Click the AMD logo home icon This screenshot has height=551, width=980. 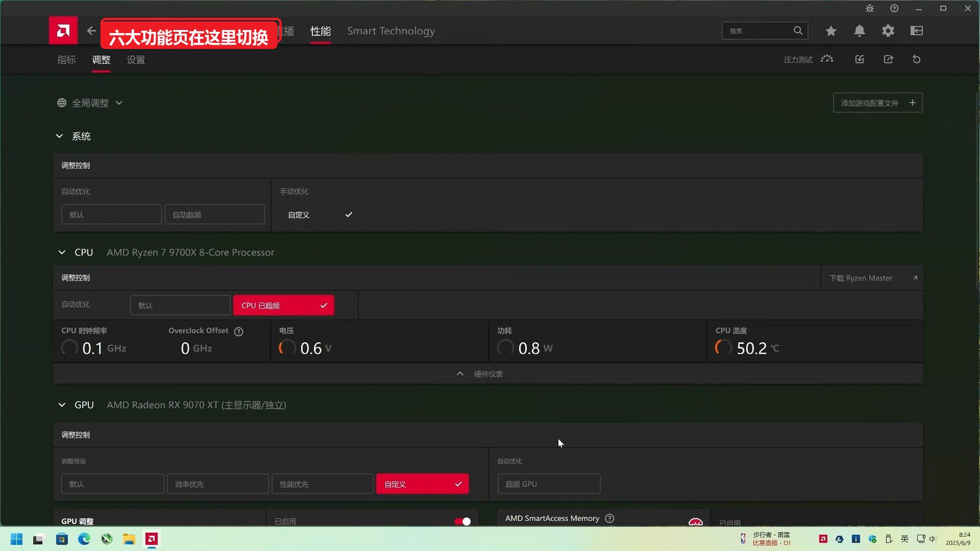click(63, 31)
